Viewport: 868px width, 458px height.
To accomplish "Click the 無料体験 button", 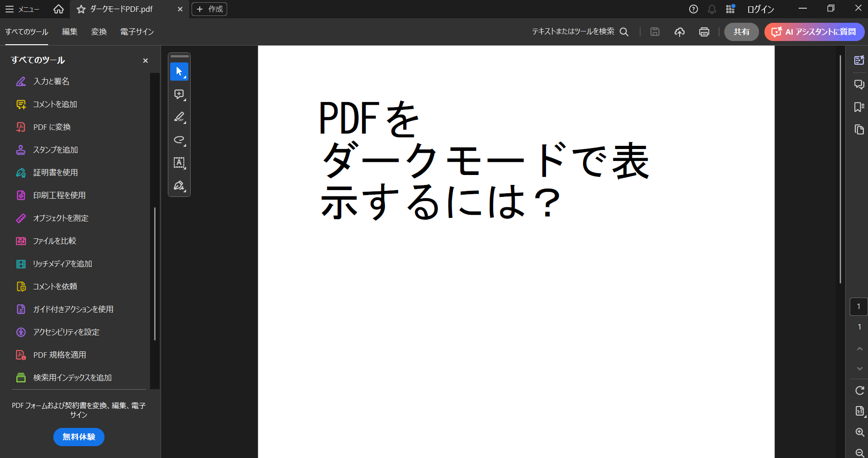I will (x=78, y=437).
